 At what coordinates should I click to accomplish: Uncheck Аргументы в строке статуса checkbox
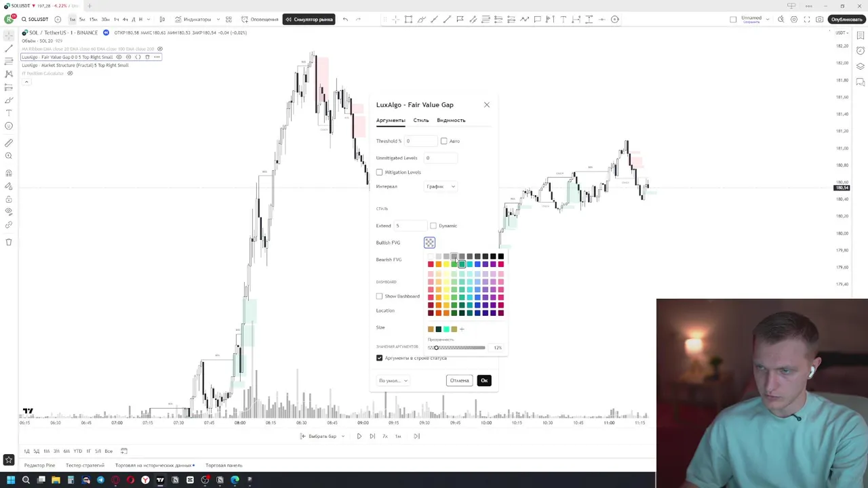[379, 358]
